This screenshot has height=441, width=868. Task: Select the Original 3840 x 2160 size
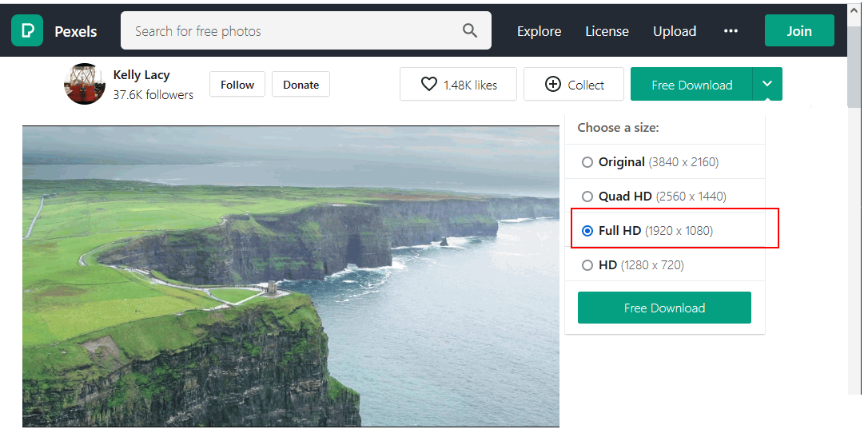587,162
